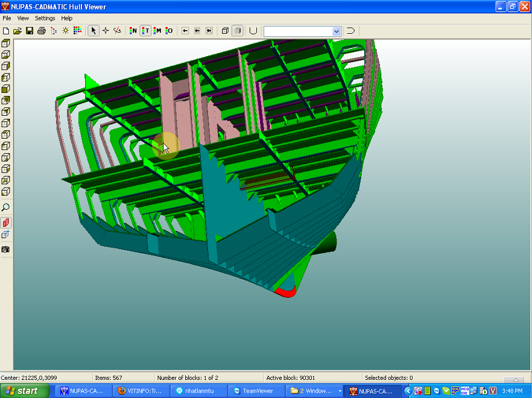
Task: Open the View menu
Action: tap(23, 18)
